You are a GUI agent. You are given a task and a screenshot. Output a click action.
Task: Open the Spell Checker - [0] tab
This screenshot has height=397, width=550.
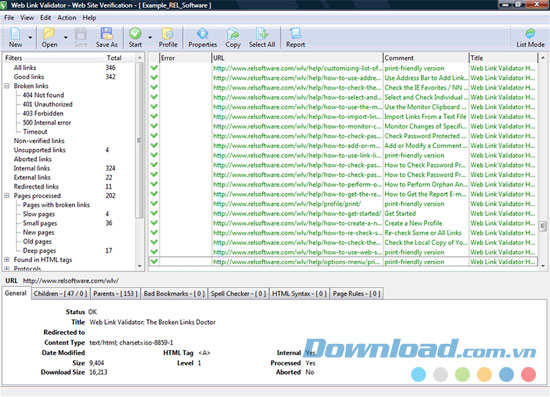pos(238,294)
